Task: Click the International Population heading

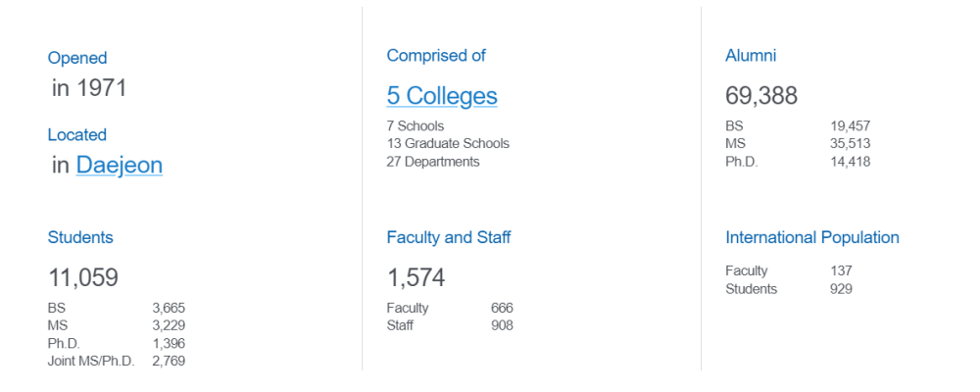Action: tap(812, 237)
